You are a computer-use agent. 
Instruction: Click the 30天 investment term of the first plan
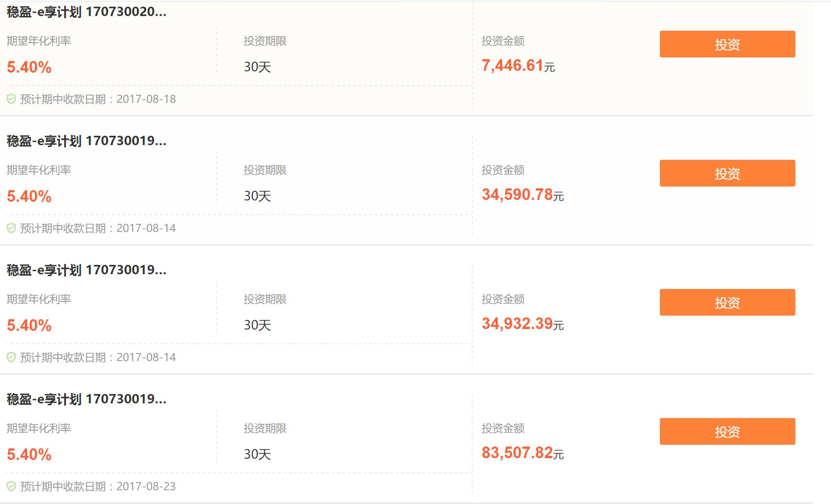click(258, 66)
